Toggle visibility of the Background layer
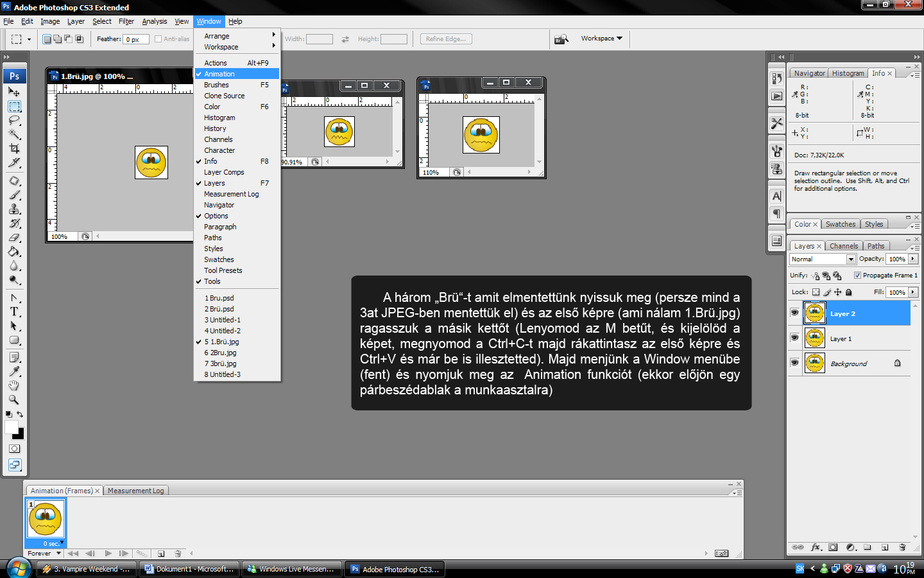Image resolution: width=924 pixels, height=578 pixels. 794,363
